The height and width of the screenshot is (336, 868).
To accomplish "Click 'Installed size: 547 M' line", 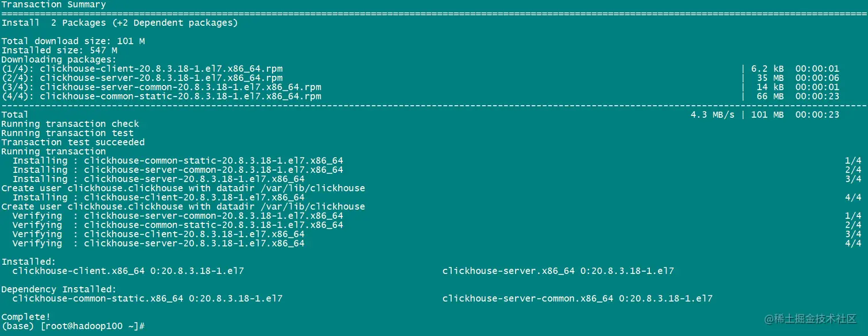I will [x=59, y=51].
